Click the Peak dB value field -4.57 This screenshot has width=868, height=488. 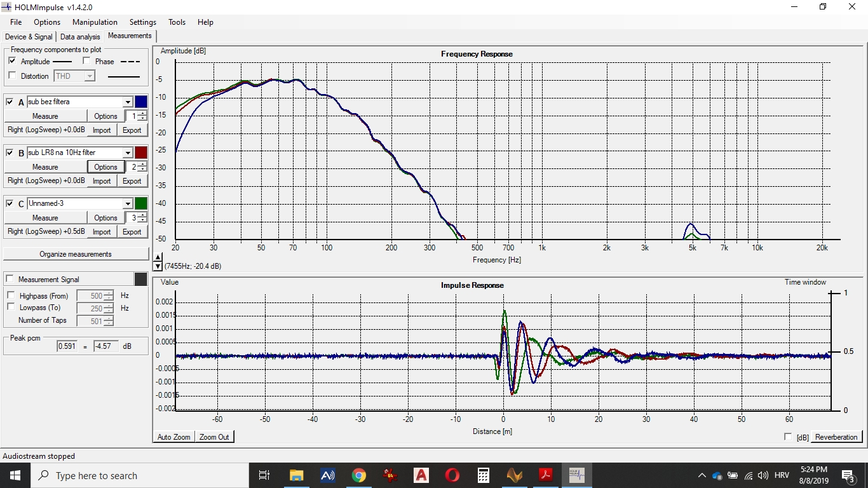click(105, 346)
